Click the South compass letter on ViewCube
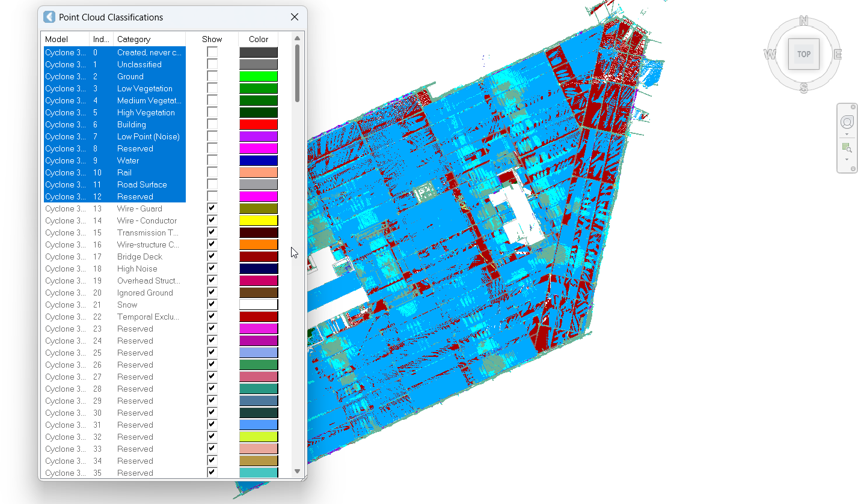The image size is (858, 504). click(804, 88)
